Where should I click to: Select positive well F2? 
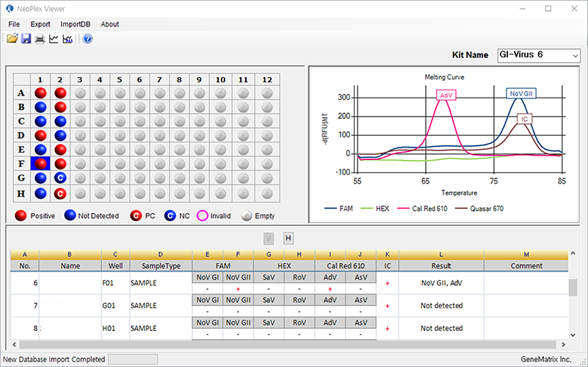pyautogui.click(x=60, y=164)
